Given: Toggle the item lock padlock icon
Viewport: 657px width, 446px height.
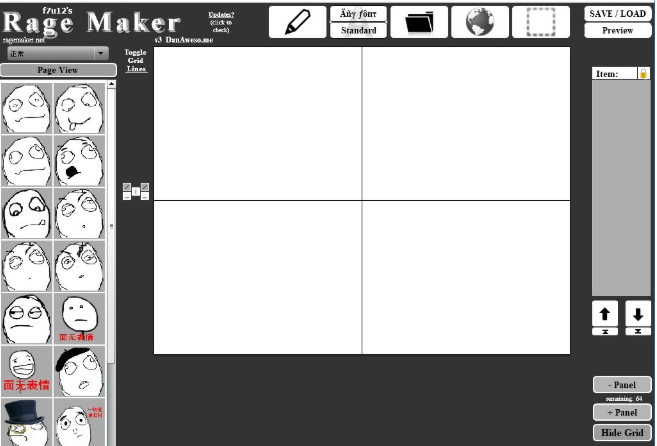Looking at the screenshot, I should [x=643, y=73].
